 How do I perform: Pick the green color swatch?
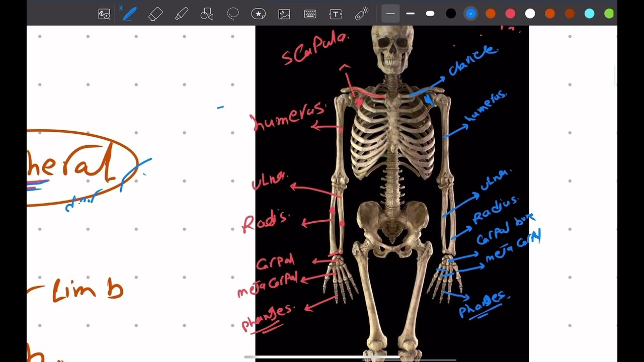tap(609, 14)
